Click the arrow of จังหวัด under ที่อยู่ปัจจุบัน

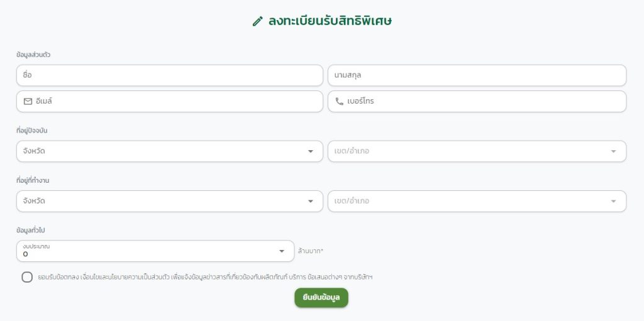pyautogui.click(x=311, y=151)
